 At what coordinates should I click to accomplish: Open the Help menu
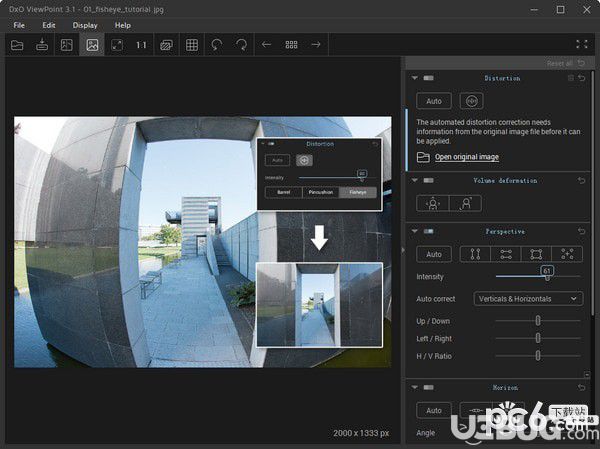123,25
